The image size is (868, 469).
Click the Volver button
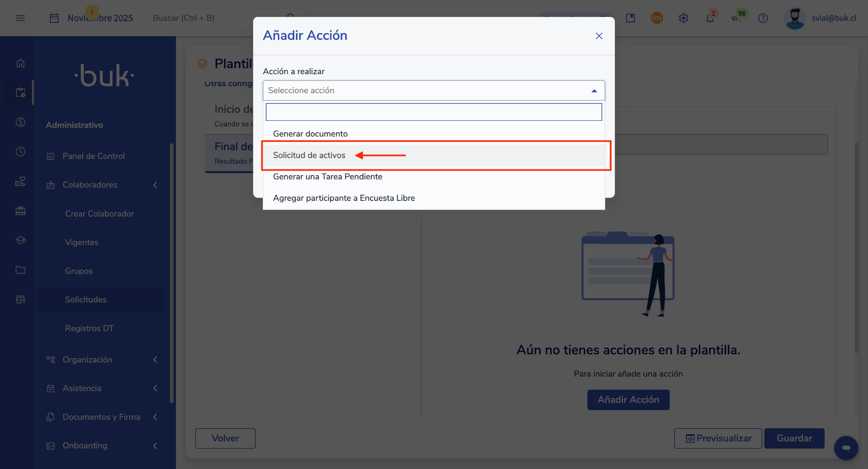coord(225,438)
